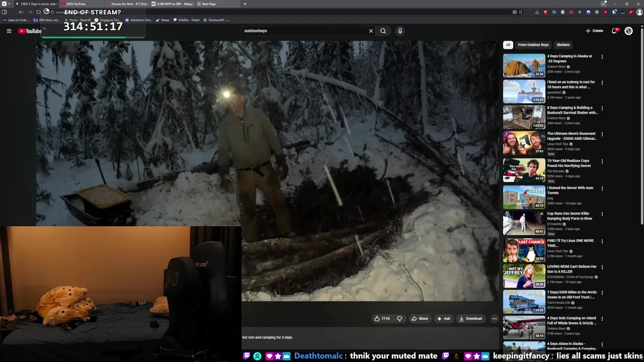Open the browser profile avatar
This screenshot has width=644, height=362.
[639, 12]
